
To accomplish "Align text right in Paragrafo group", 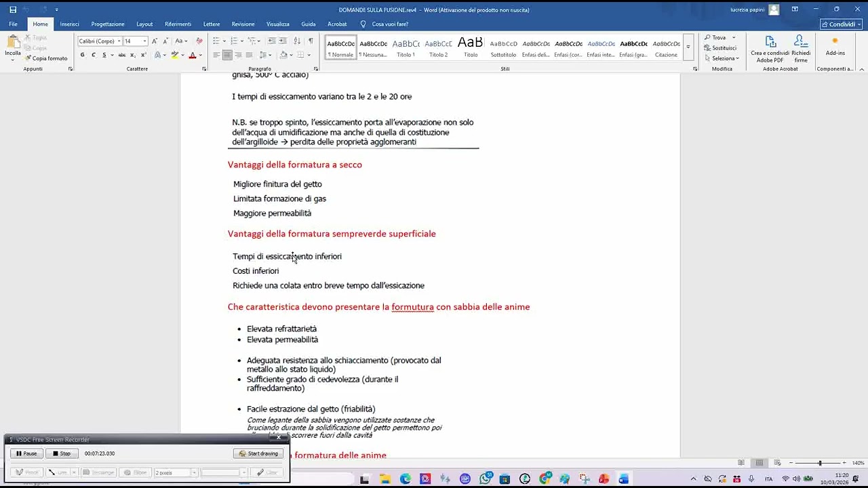I will pos(238,55).
